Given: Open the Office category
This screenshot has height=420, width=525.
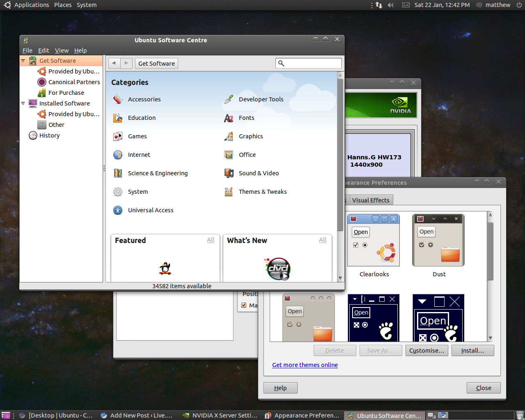Looking at the screenshot, I should [240, 155].
